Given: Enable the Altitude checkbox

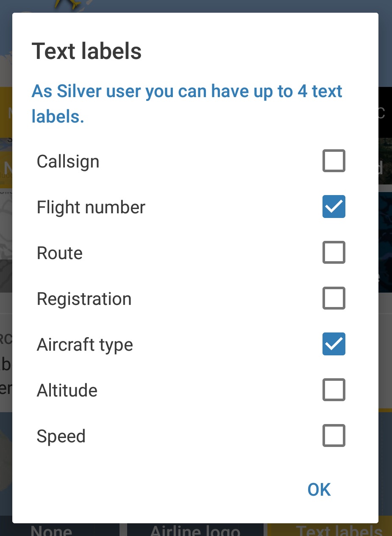Looking at the screenshot, I should [x=334, y=390].
